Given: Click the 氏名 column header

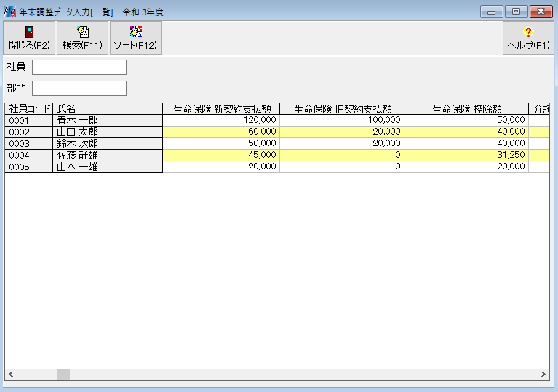Looking at the screenshot, I should point(108,109).
